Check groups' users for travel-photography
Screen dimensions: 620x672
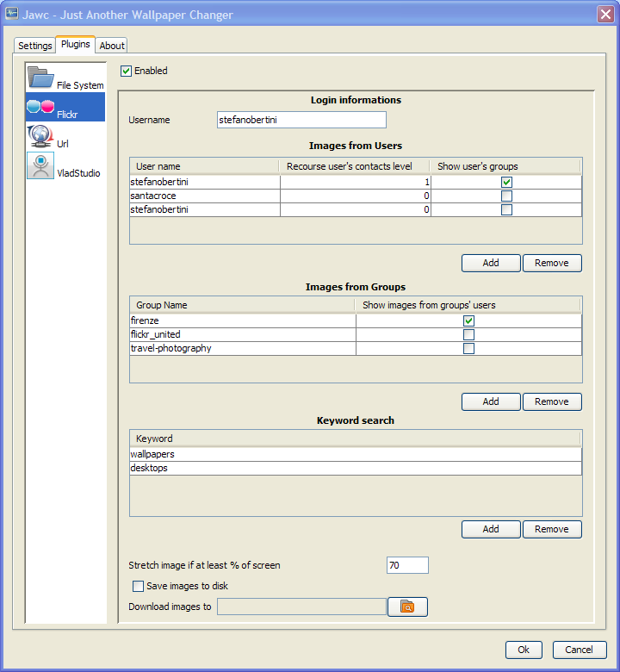pos(468,348)
